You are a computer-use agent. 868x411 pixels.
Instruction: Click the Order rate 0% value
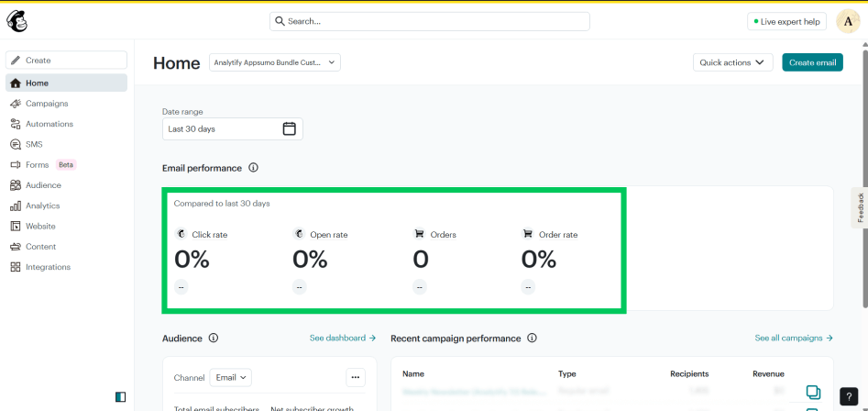[539, 260]
